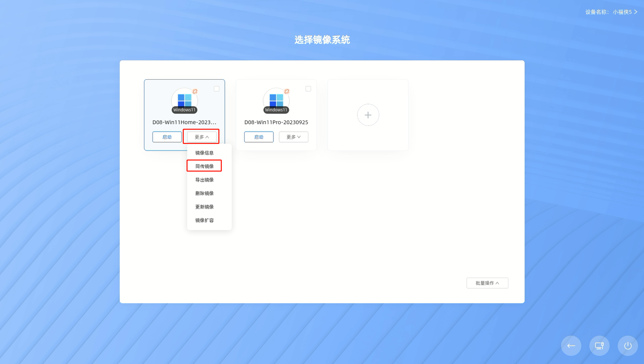Click 启动 for D08-Win11Pro-20230925
Image resolution: width=644 pixels, height=364 pixels.
(259, 137)
